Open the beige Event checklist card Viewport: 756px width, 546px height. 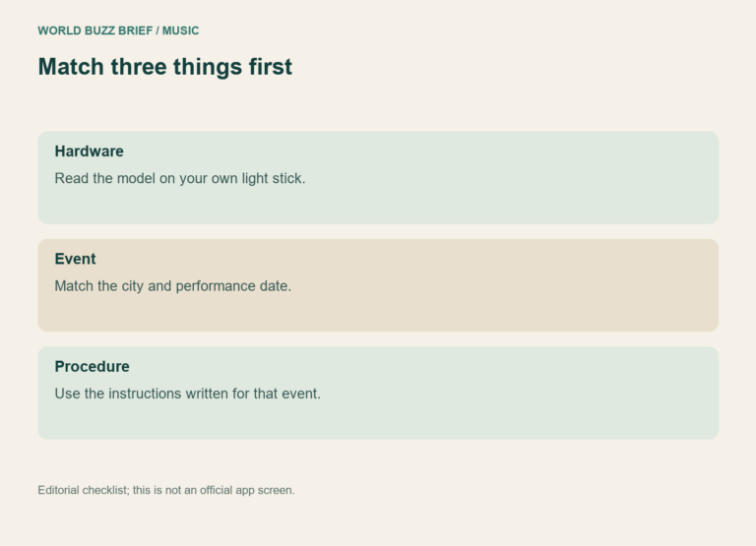tap(378, 285)
